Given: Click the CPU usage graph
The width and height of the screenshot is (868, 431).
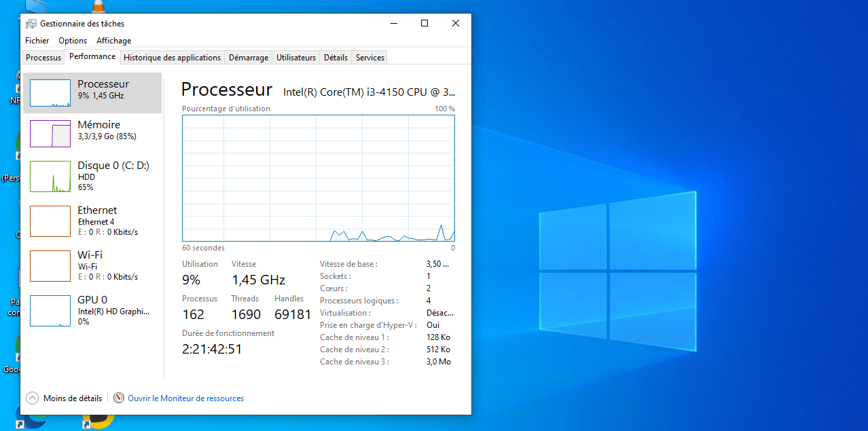Looking at the screenshot, I should (x=319, y=179).
